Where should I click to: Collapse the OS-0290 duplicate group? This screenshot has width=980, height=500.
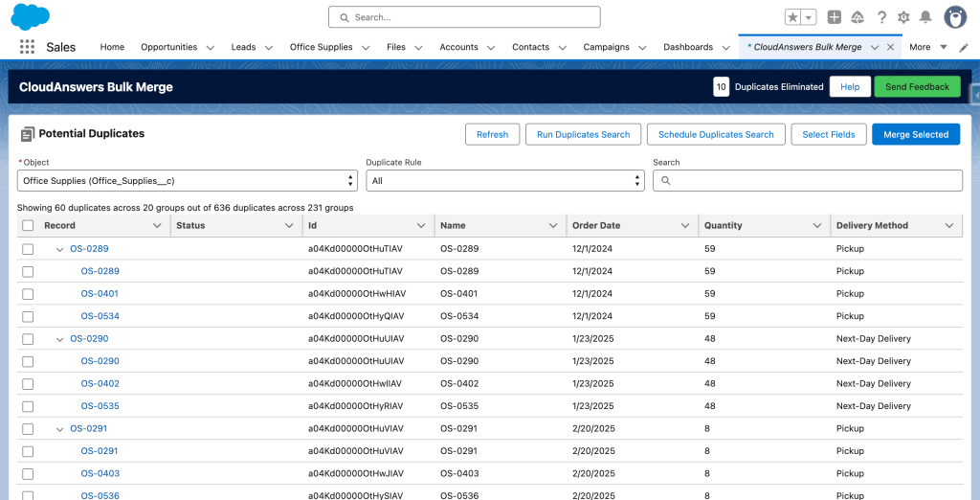click(x=60, y=339)
